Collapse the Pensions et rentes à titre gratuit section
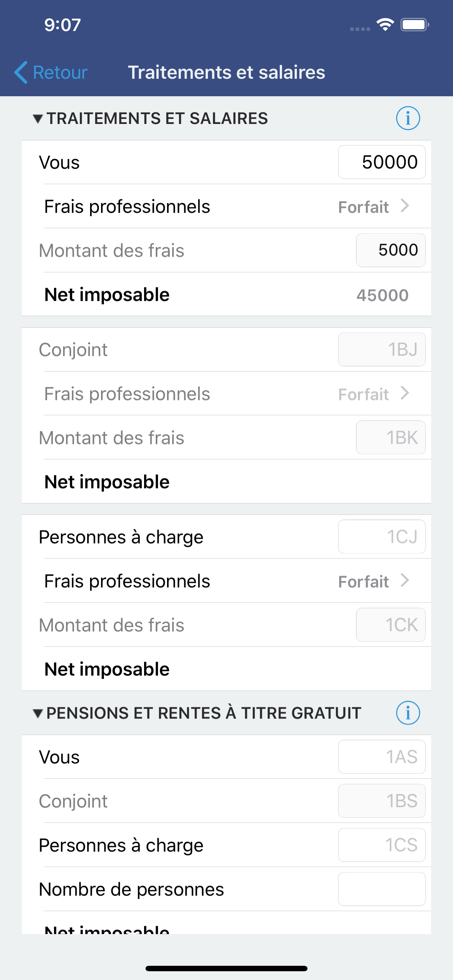 (38, 713)
